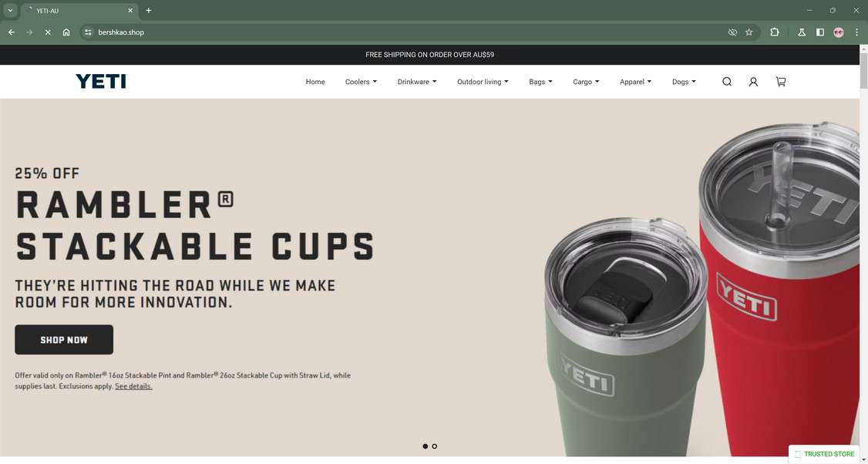Viewport: 868px width, 464px height.
Task: Click the SHOP NOW button
Action: pyautogui.click(x=64, y=339)
